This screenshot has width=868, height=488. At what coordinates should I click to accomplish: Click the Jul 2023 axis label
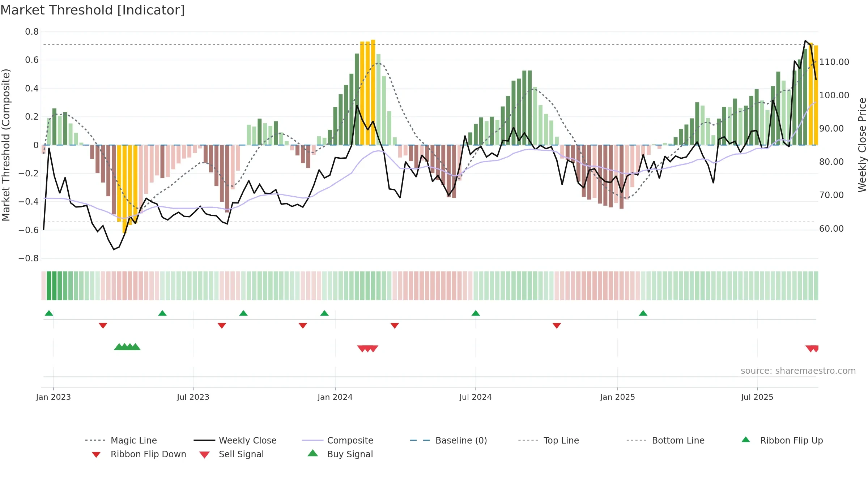coord(193,397)
